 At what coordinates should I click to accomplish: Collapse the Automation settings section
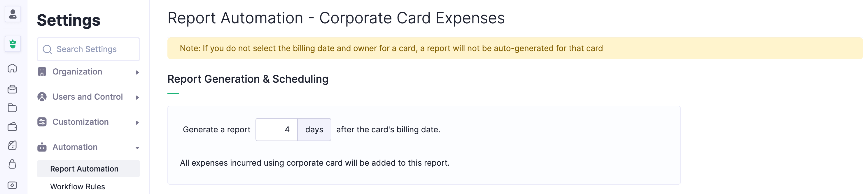137,148
